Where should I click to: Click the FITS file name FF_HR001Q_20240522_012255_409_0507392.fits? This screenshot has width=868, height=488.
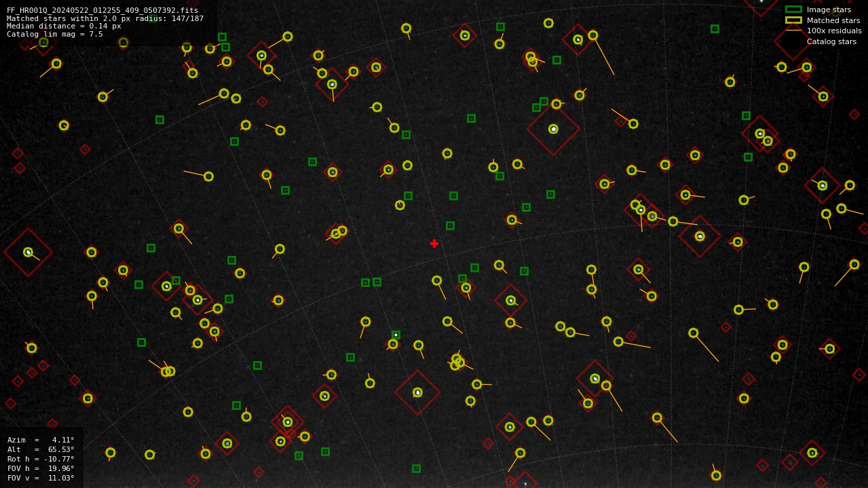(102, 10)
